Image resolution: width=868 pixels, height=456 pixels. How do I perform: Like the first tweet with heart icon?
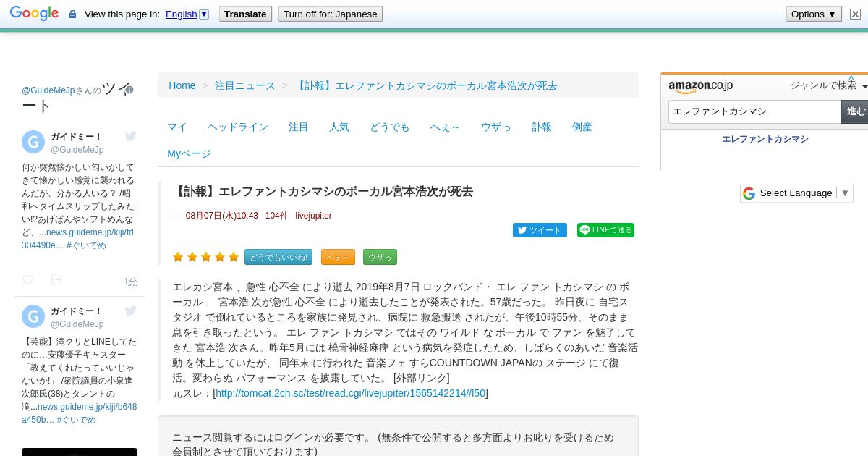coord(27,280)
